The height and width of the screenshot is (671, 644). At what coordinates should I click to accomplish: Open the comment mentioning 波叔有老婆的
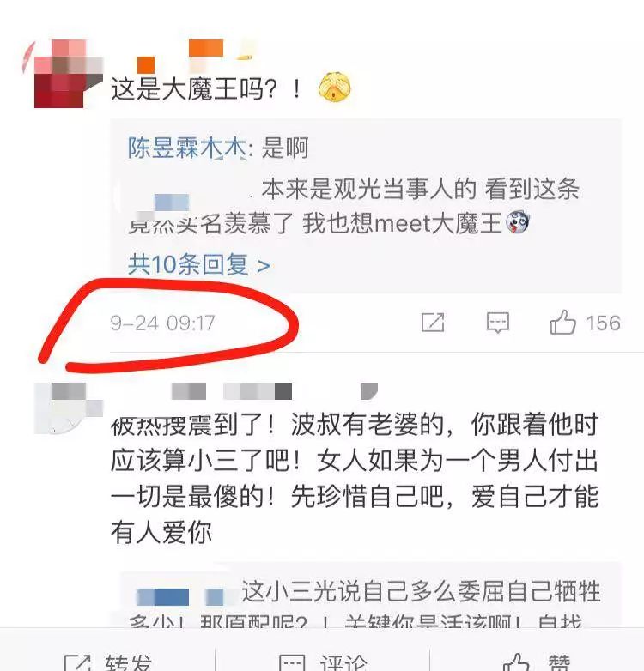coord(355,479)
